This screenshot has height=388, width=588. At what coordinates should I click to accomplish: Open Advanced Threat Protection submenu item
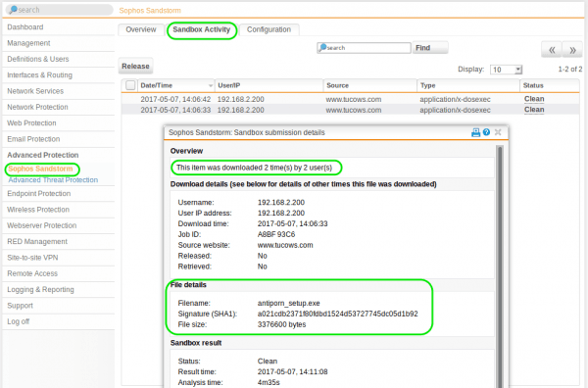click(x=53, y=180)
